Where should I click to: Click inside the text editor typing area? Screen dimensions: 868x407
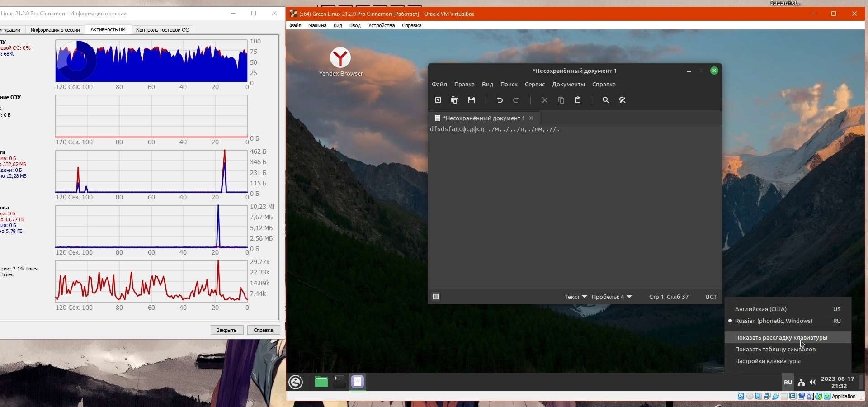pyautogui.click(x=575, y=207)
